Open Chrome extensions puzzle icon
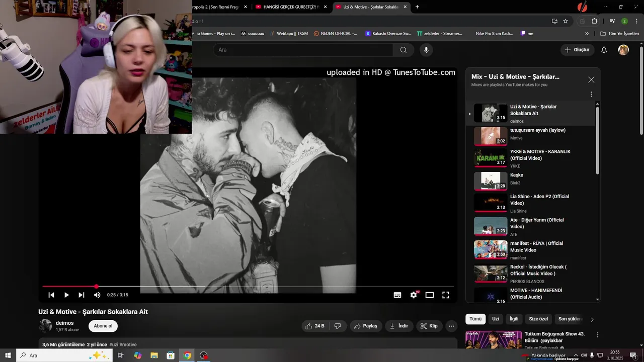The image size is (644, 362). pyautogui.click(x=595, y=21)
